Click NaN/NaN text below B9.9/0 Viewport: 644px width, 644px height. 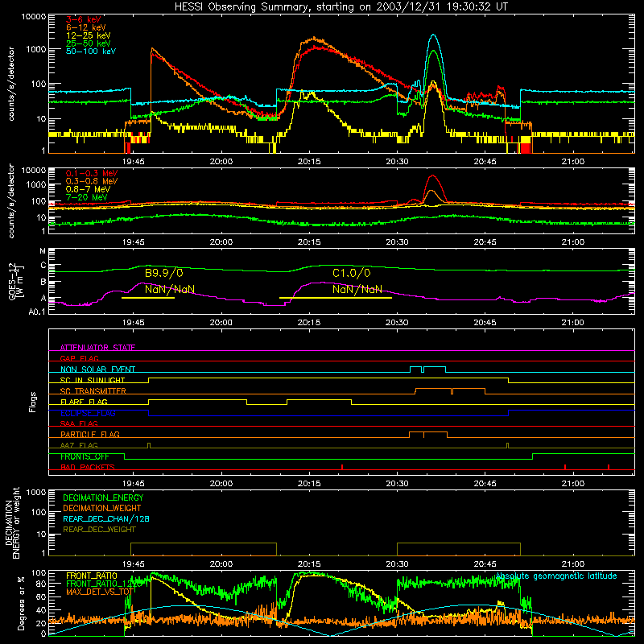point(170,289)
